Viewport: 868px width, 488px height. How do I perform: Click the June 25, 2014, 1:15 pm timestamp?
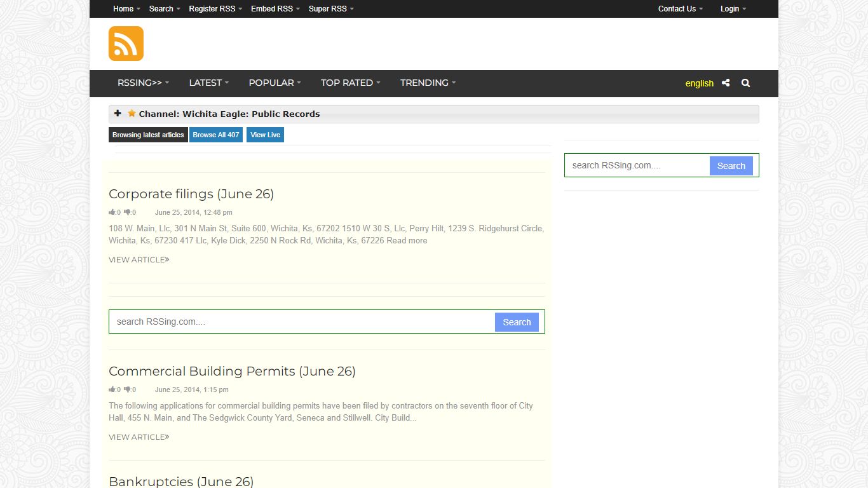click(191, 390)
